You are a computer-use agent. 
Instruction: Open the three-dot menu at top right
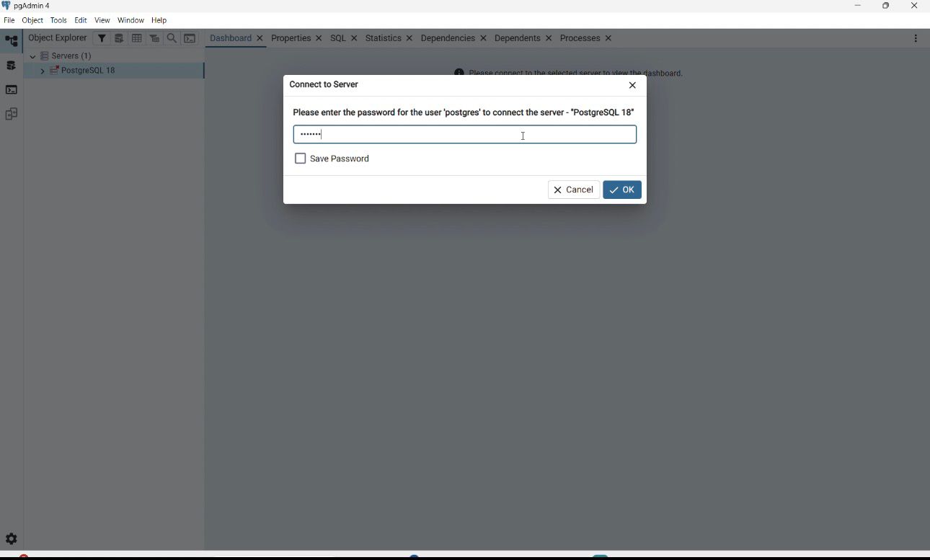[x=916, y=38]
